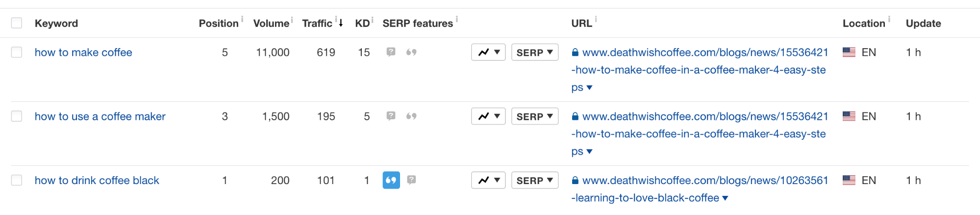This screenshot has height=215, width=980.
Task: Open SERP dropdown for drink coffee black row
Action: click(535, 180)
